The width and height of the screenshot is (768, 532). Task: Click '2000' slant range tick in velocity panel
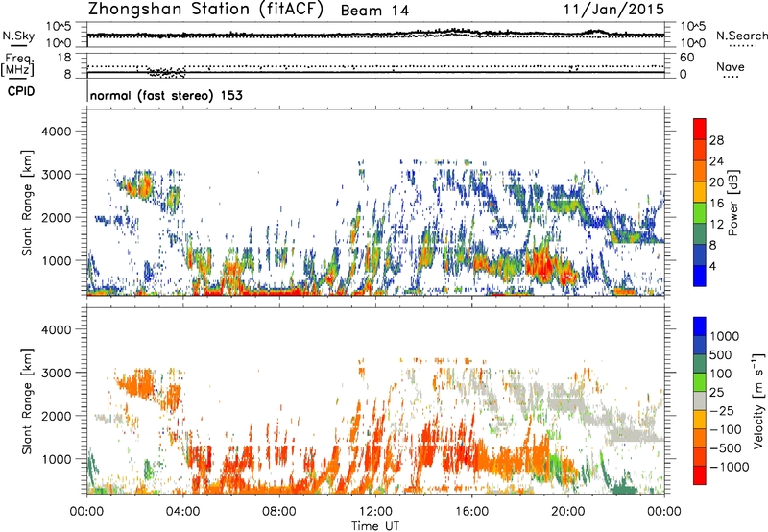click(56, 416)
